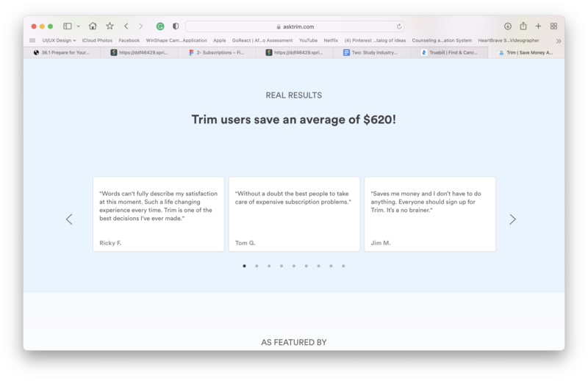Focus the asktrim.com address bar

click(295, 26)
